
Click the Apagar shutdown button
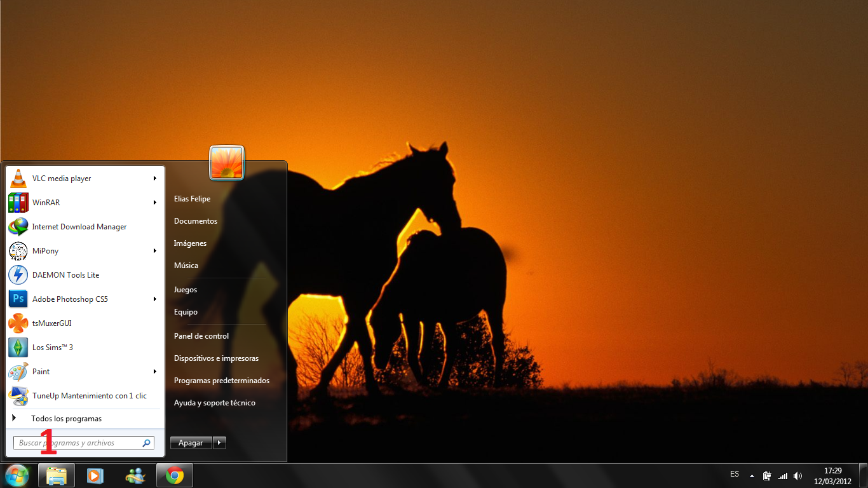[191, 443]
